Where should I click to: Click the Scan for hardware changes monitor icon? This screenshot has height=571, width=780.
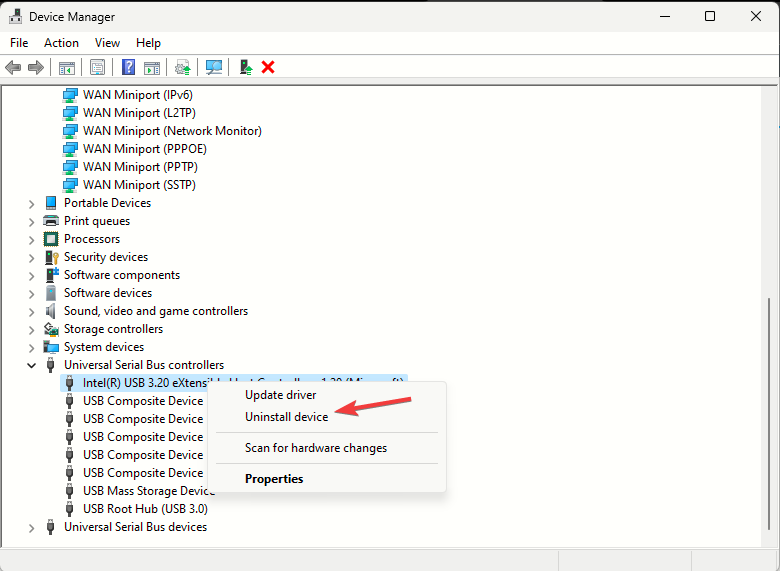(x=214, y=67)
